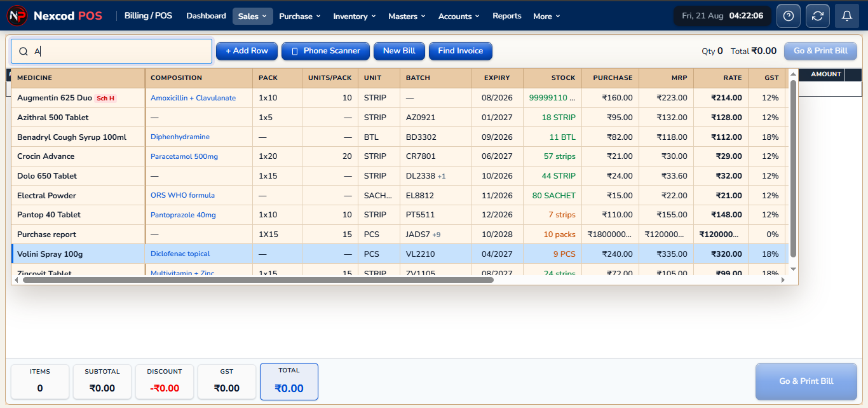This screenshot has width=868, height=408.
Task: Click the refresh sync icon
Action: tap(818, 16)
